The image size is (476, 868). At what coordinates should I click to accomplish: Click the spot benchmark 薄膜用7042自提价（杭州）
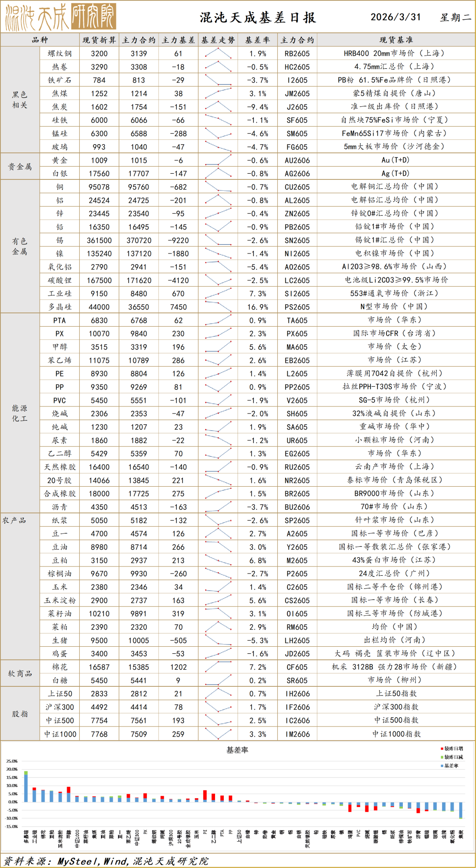[394, 373]
